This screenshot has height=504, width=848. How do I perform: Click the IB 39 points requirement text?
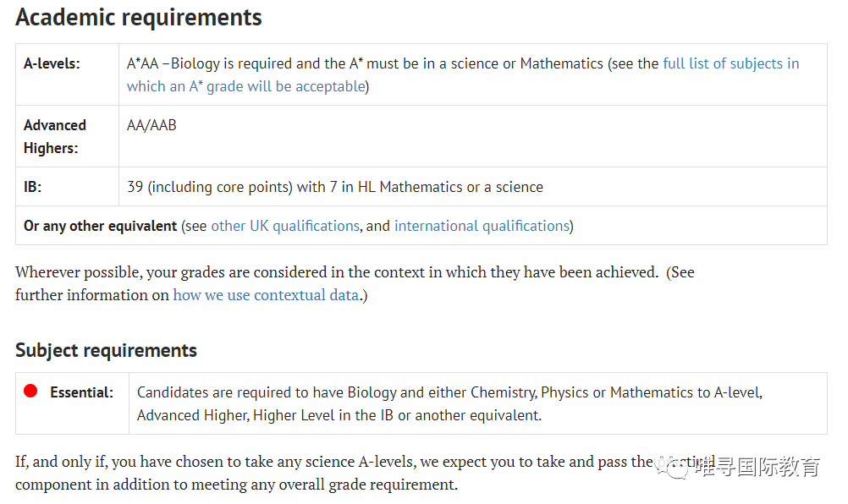tap(335, 187)
